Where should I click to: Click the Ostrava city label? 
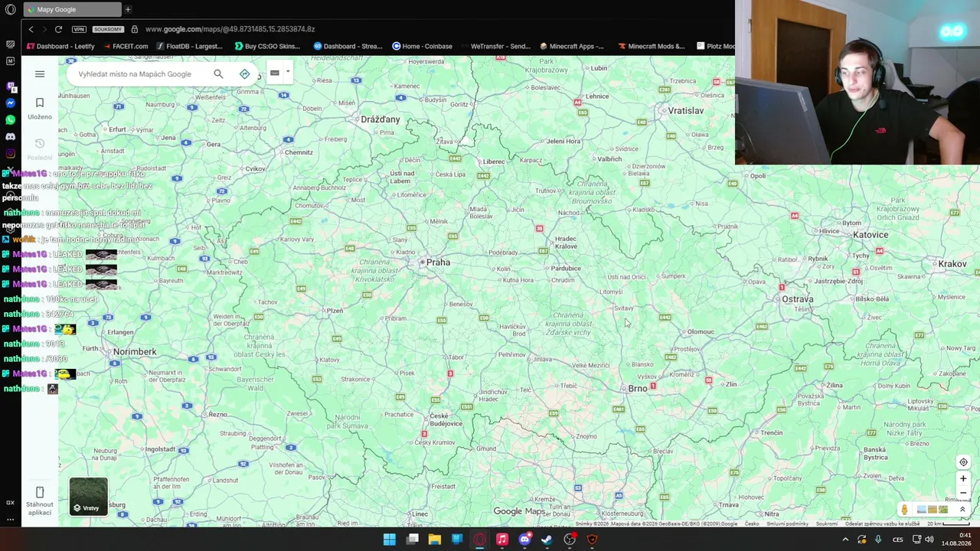tap(797, 299)
